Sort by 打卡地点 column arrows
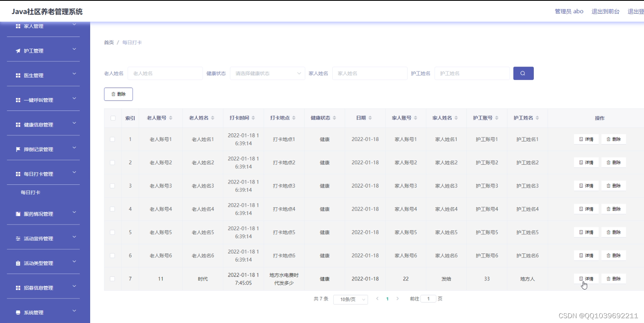Image resolution: width=644 pixels, height=323 pixels. click(294, 118)
